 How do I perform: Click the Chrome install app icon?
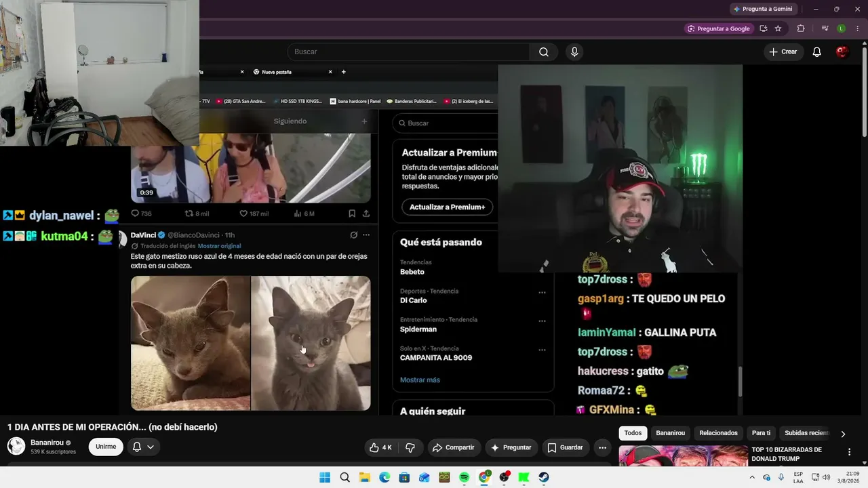coord(763,28)
